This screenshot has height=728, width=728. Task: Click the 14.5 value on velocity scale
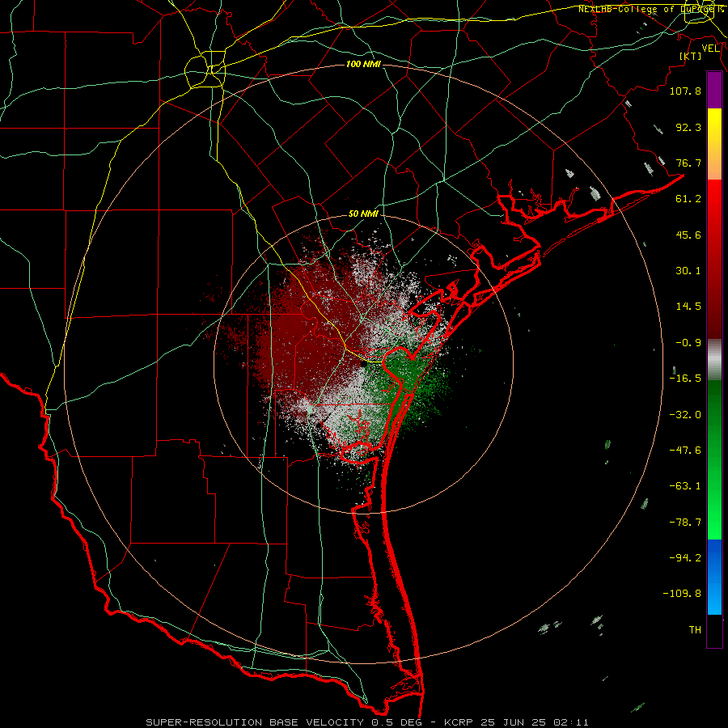688,307
